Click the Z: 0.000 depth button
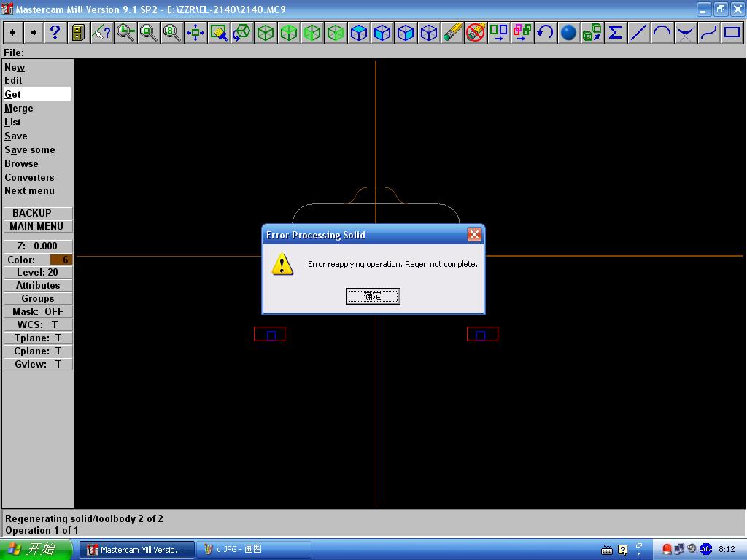This screenshot has width=747, height=560. 38,246
